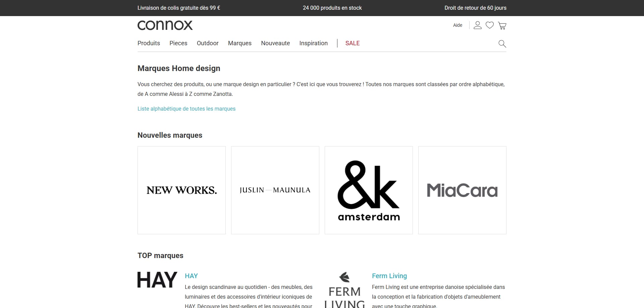The height and width of the screenshot is (308, 644).
Task: Open alphabetical list of all brands link
Action: [x=186, y=109]
